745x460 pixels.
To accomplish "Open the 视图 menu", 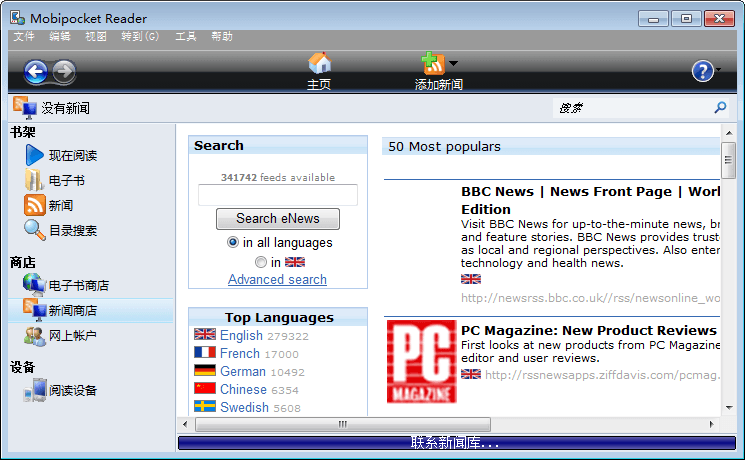I will (x=96, y=36).
